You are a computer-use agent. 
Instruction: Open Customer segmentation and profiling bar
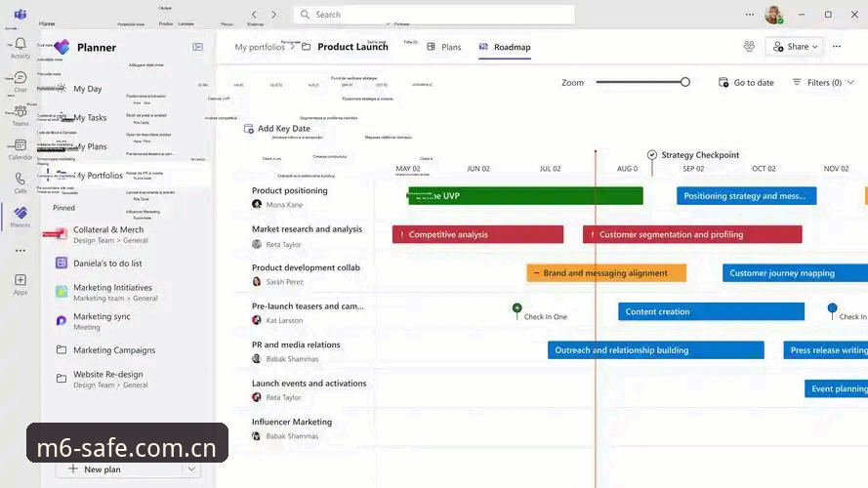[x=692, y=234]
